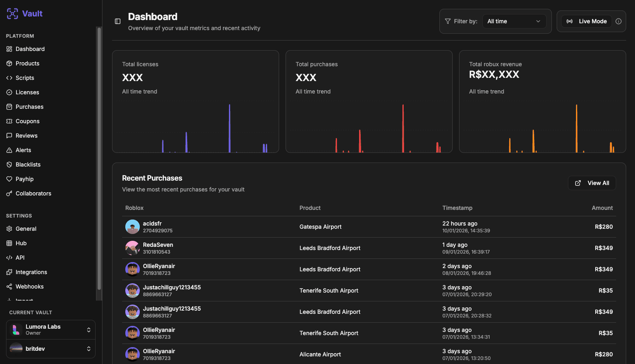The width and height of the screenshot is (635, 364).
Task: Click the 1 day ago timestamp
Action: pyautogui.click(x=455, y=245)
